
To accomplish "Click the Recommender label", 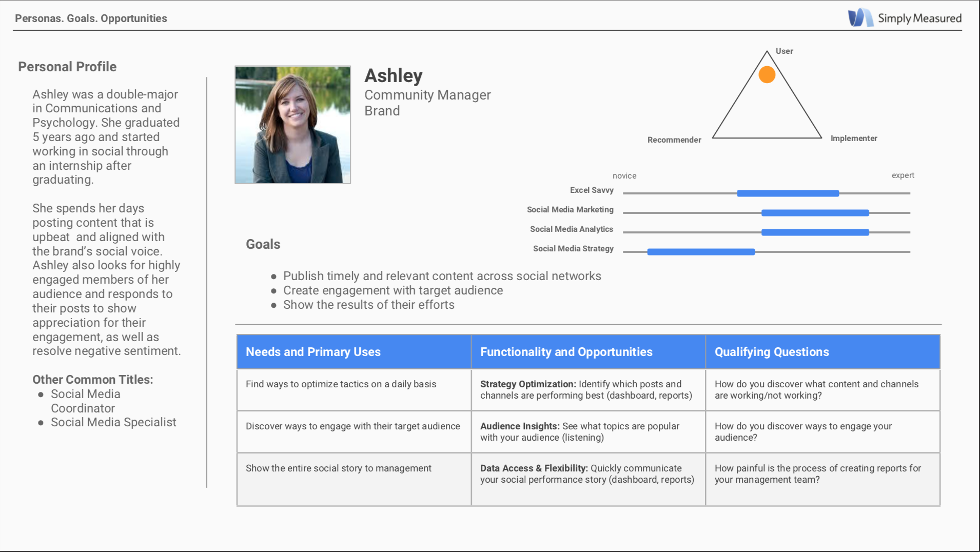I will [674, 140].
